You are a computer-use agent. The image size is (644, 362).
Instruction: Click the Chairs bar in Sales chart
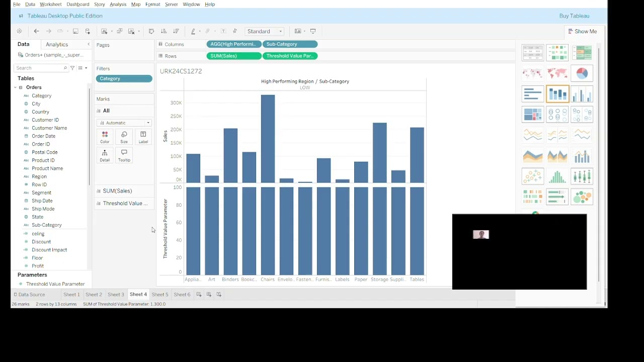click(x=268, y=138)
